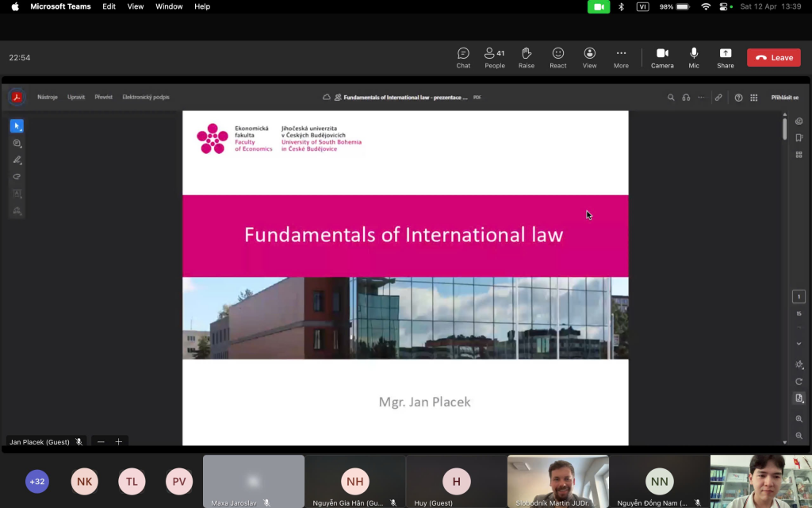Select the Huy (Guest) participant tile
This screenshot has width=812, height=508.
click(457, 482)
